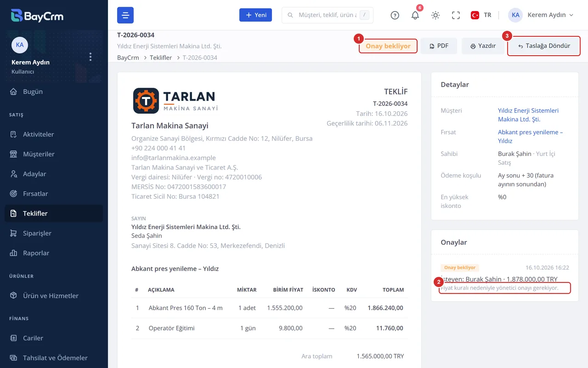588x368 pixels.
Task: Open Tahsilat ve Ödemeler in the sidebar
Action: (x=54, y=358)
